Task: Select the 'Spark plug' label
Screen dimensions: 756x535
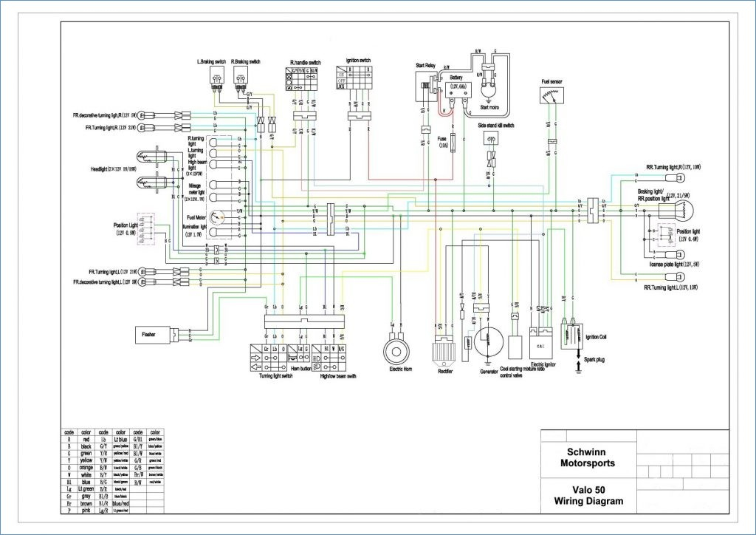Action: (x=594, y=360)
